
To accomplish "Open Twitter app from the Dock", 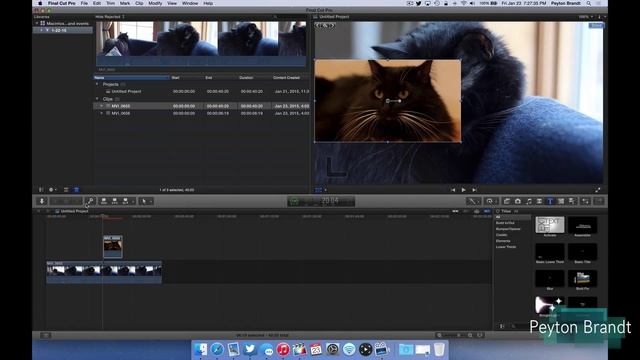I will click(x=250, y=349).
